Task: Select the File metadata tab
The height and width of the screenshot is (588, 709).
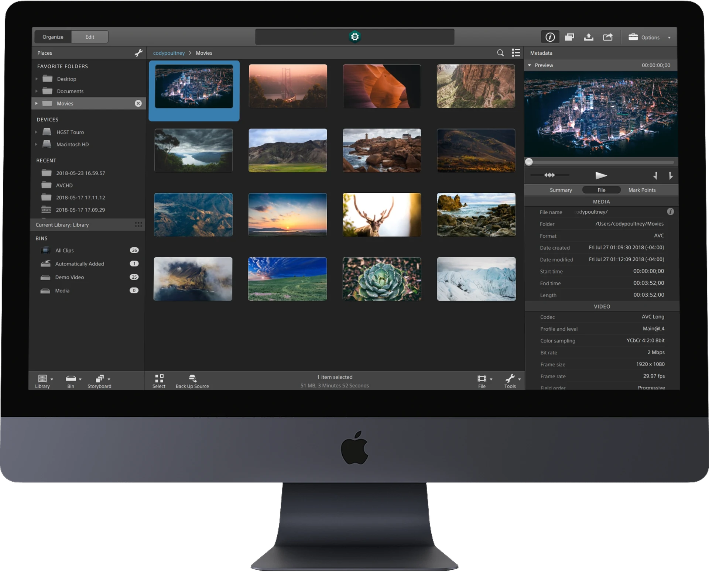Action: click(x=601, y=190)
